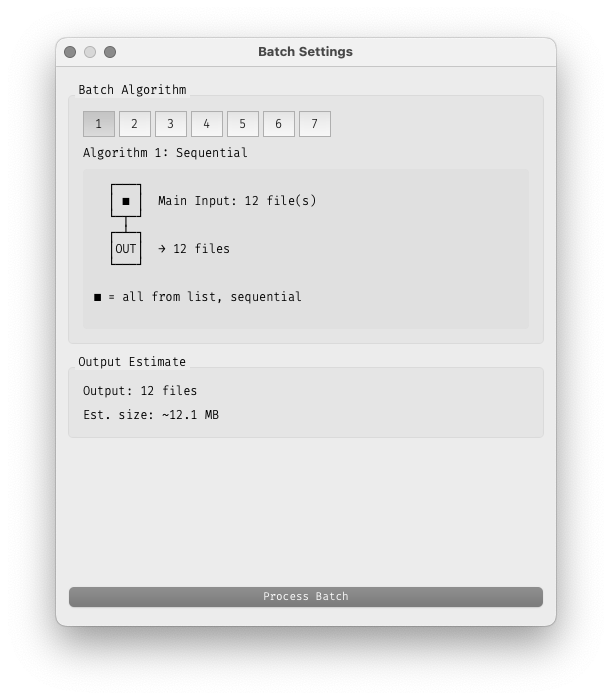612x700 pixels.
Task: Click the Main Input square node
Action: (x=126, y=200)
